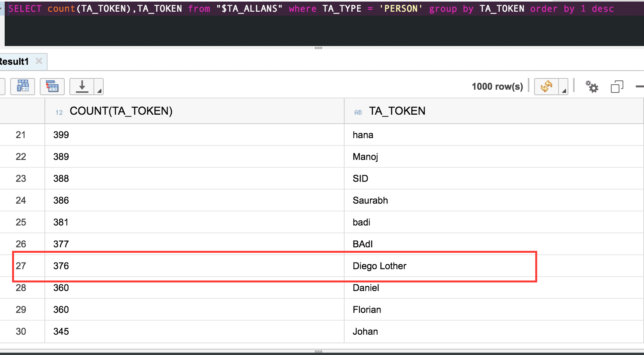
Task: Sort by COUNT(TA_TOKEN) column header
Action: pos(121,111)
